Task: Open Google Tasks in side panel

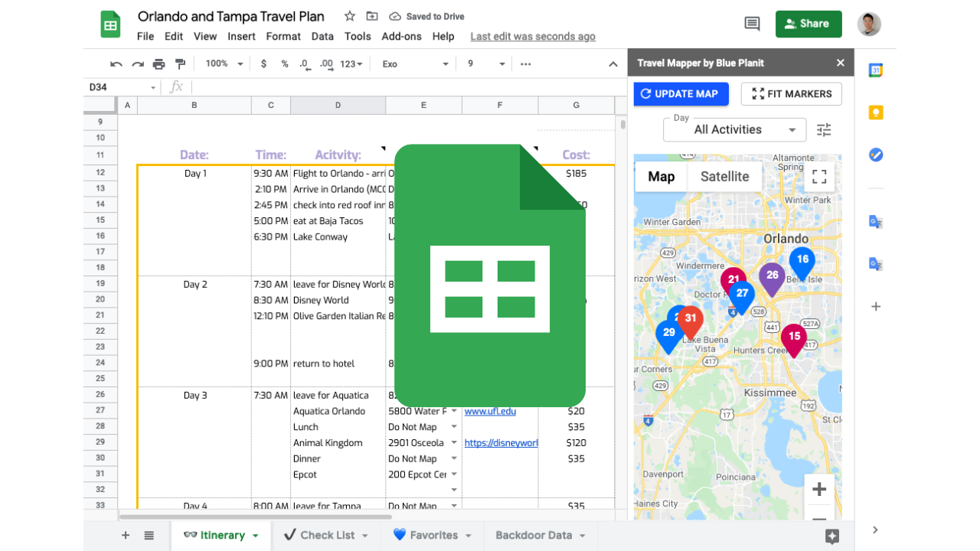Action: tap(876, 155)
